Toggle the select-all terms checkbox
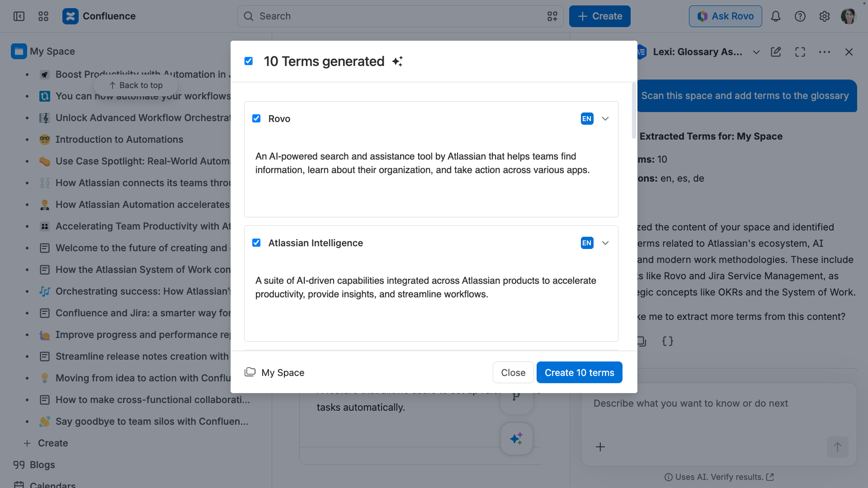The width and height of the screenshot is (868, 488). click(x=249, y=61)
